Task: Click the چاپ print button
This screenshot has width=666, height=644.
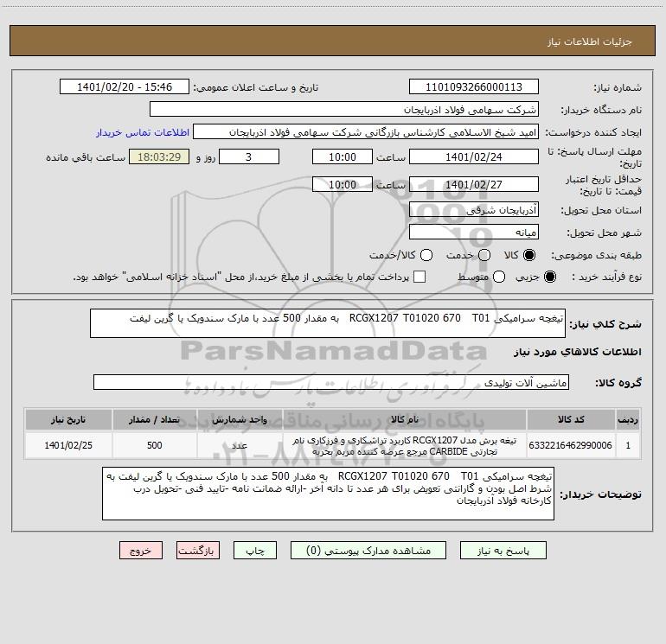Action: point(255,551)
